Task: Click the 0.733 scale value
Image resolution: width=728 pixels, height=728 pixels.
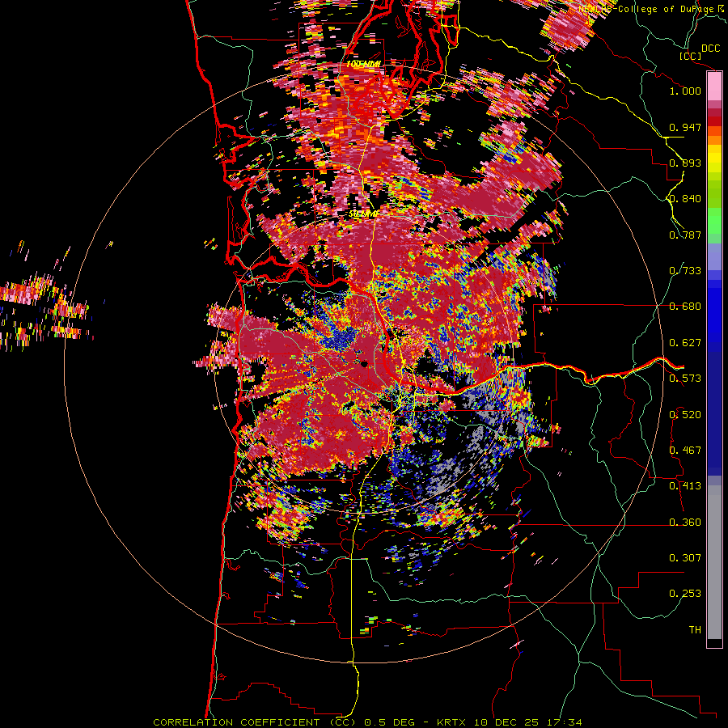Action: click(685, 271)
